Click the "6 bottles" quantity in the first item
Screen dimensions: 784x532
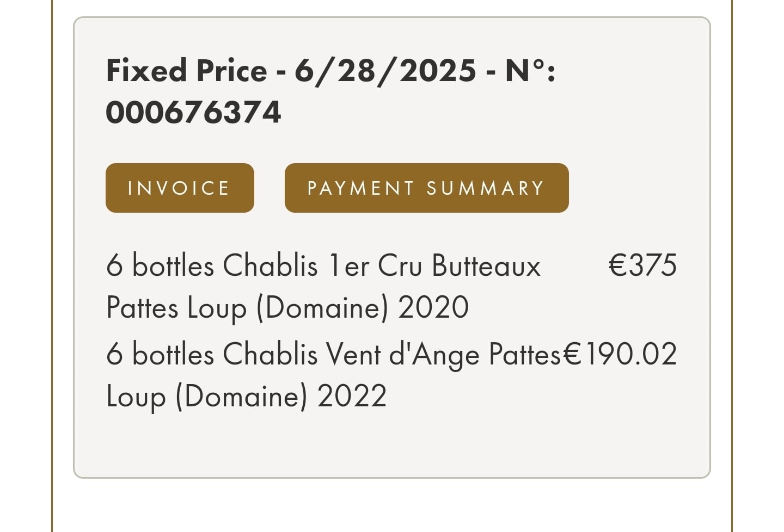160,265
